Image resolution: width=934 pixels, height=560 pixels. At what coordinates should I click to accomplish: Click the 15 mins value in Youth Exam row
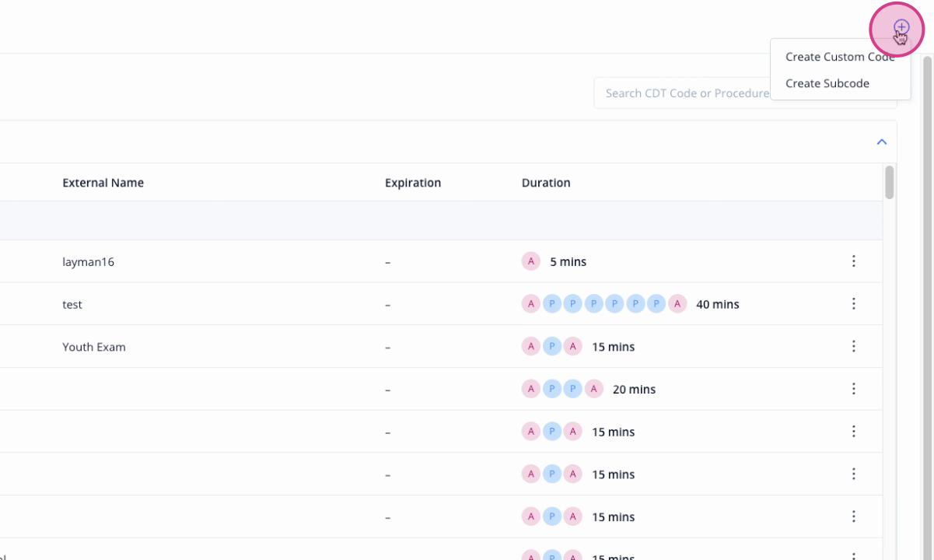point(613,347)
